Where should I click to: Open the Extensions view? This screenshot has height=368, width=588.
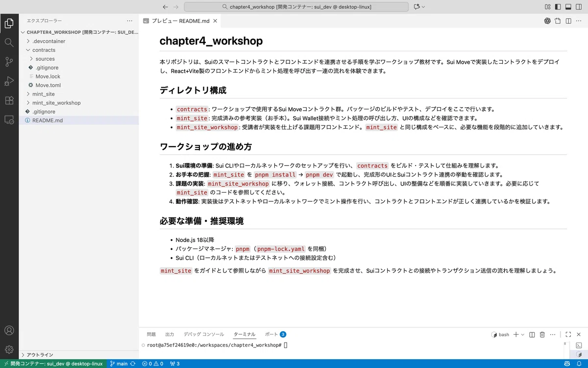click(9, 100)
